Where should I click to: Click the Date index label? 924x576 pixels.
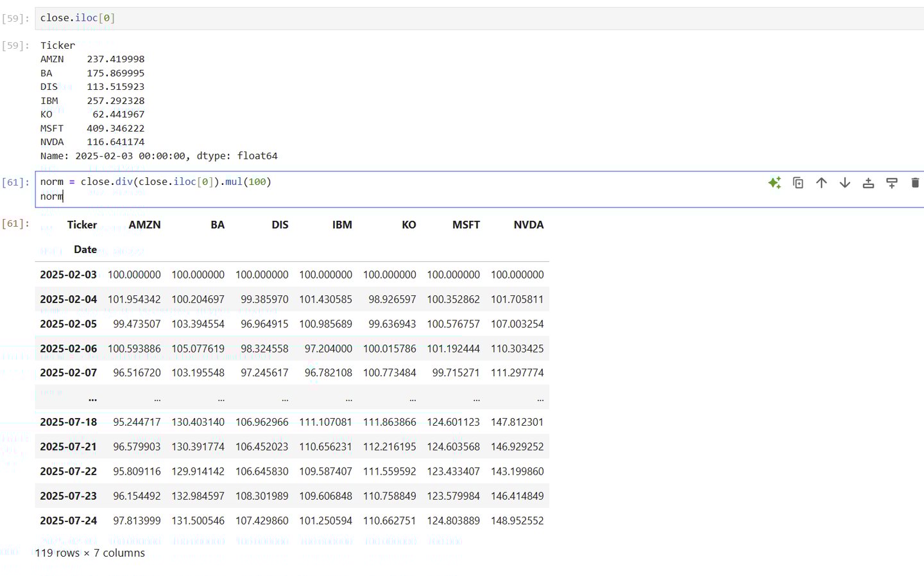(x=85, y=250)
